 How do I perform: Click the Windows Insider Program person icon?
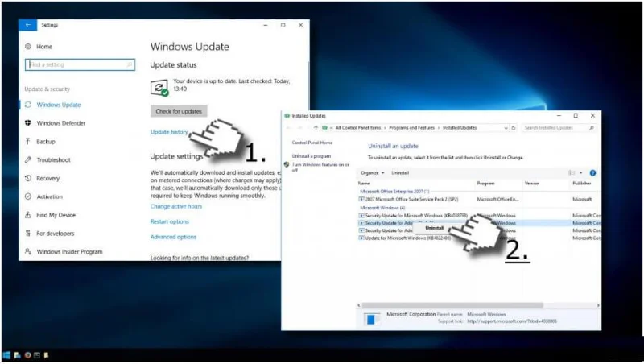click(x=28, y=251)
